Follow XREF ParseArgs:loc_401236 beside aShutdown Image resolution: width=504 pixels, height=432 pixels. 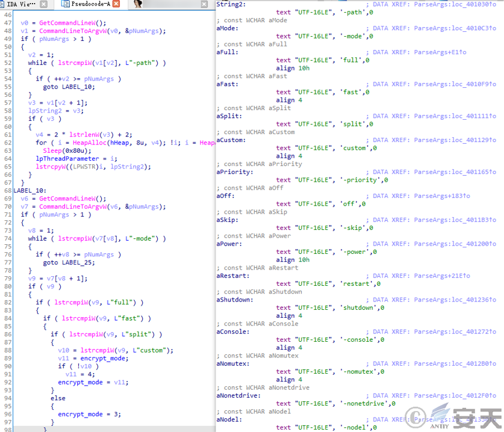(455, 300)
